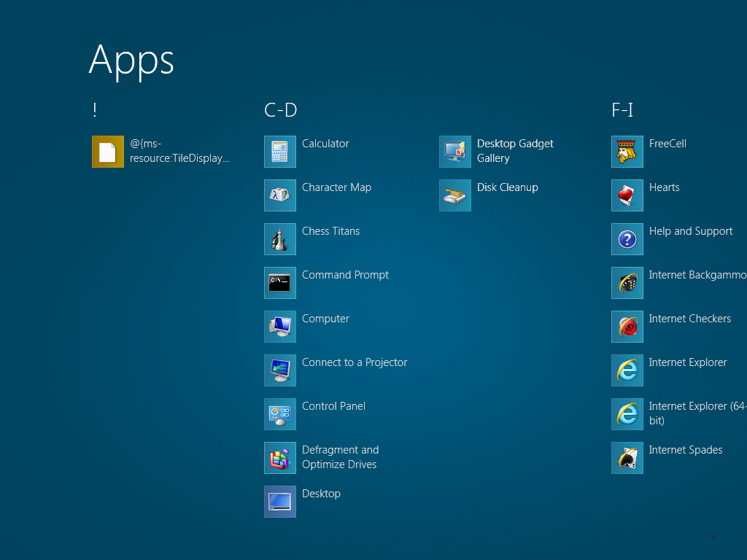Open the Command Prompt icon

point(279,283)
